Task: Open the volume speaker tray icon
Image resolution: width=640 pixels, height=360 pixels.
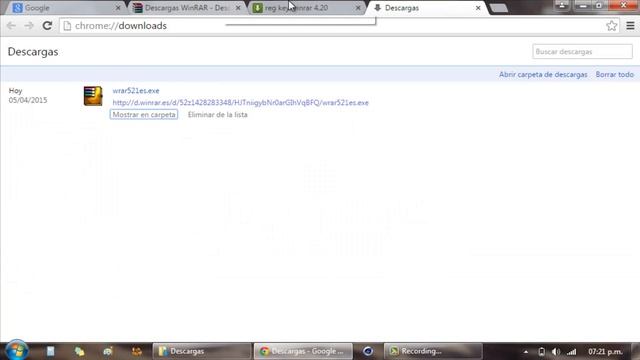Action: click(556, 351)
